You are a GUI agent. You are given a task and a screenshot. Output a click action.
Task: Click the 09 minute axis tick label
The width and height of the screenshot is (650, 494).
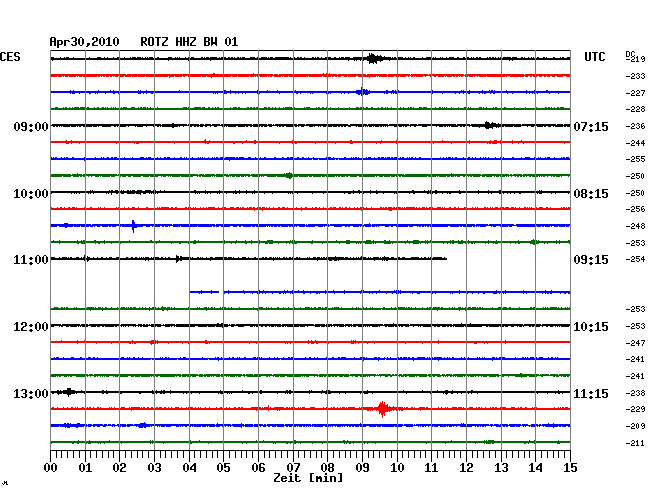(x=362, y=467)
